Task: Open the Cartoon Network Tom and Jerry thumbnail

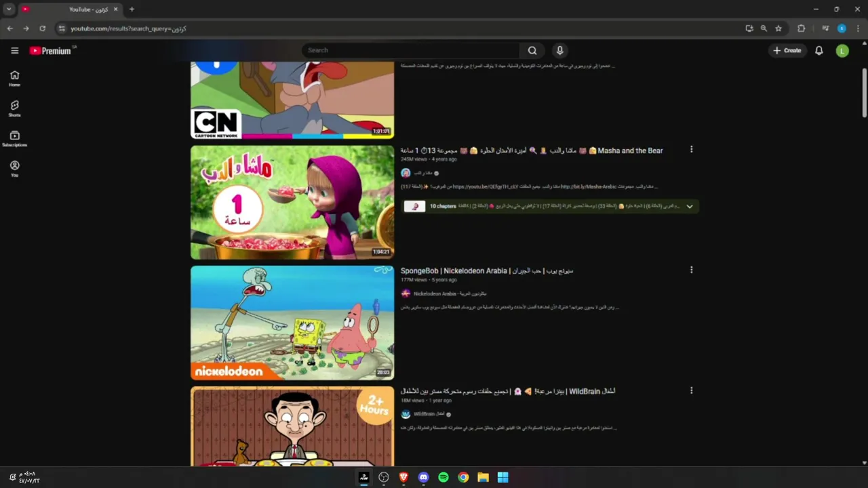Action: pos(292,100)
